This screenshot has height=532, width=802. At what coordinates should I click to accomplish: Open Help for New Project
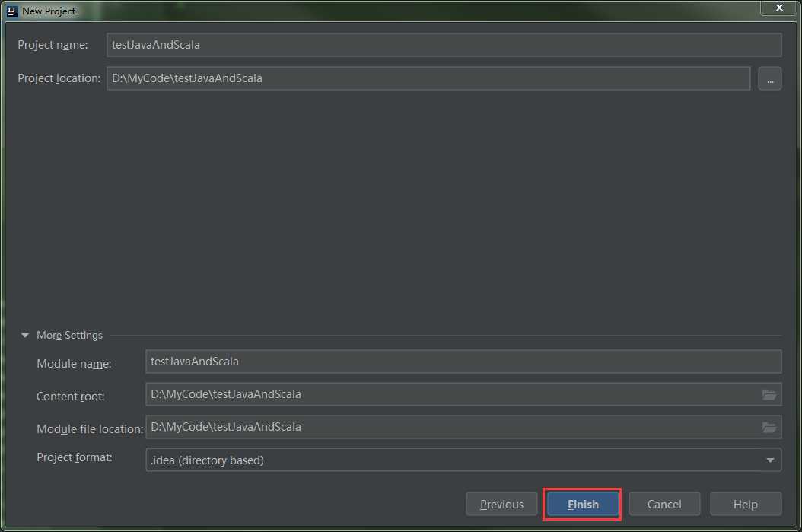(x=745, y=504)
